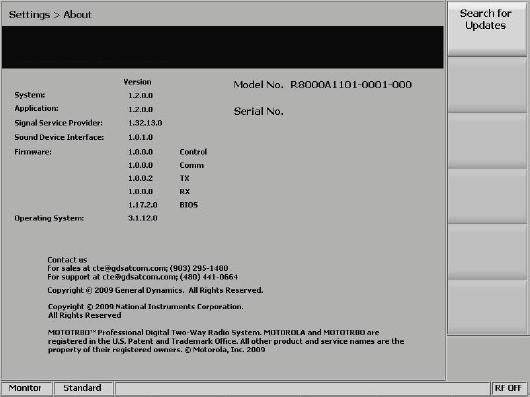Screen dimensions: 530x397
Task: Click the Serial No. label
Action: pyautogui.click(x=259, y=111)
